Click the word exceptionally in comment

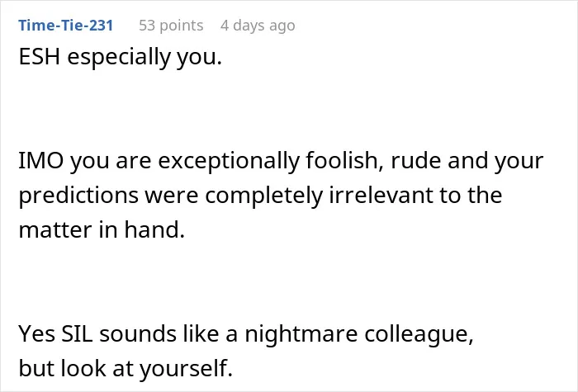pos(229,162)
